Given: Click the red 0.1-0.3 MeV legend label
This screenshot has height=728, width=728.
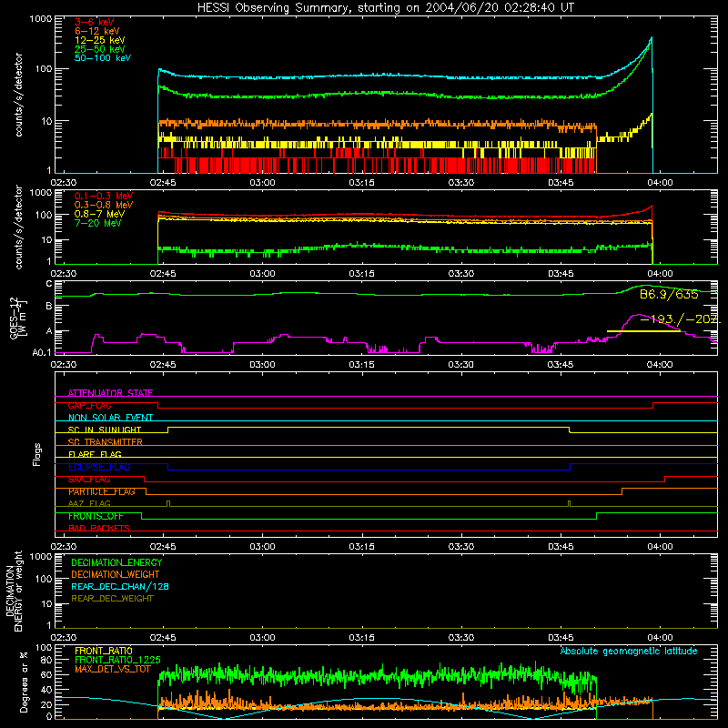Looking at the screenshot, I should pos(104,196).
